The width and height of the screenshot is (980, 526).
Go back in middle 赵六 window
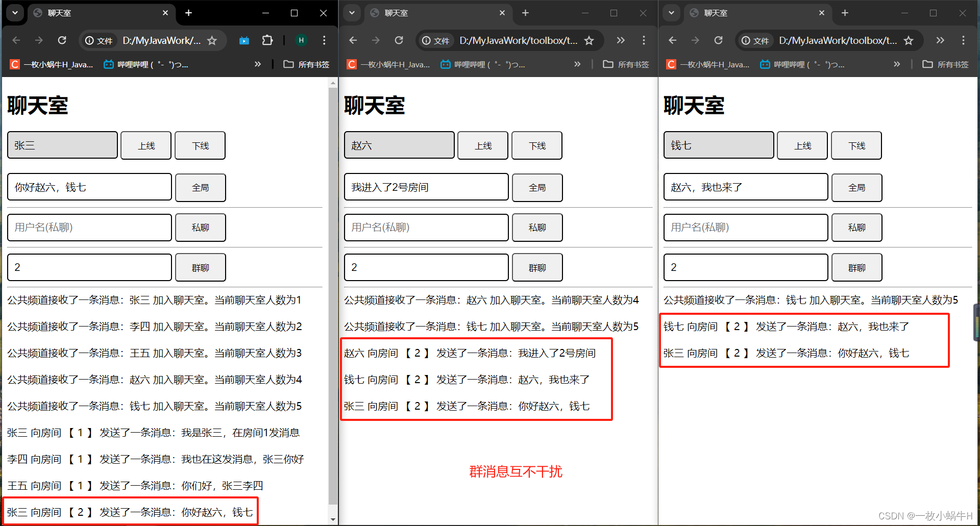tap(353, 40)
